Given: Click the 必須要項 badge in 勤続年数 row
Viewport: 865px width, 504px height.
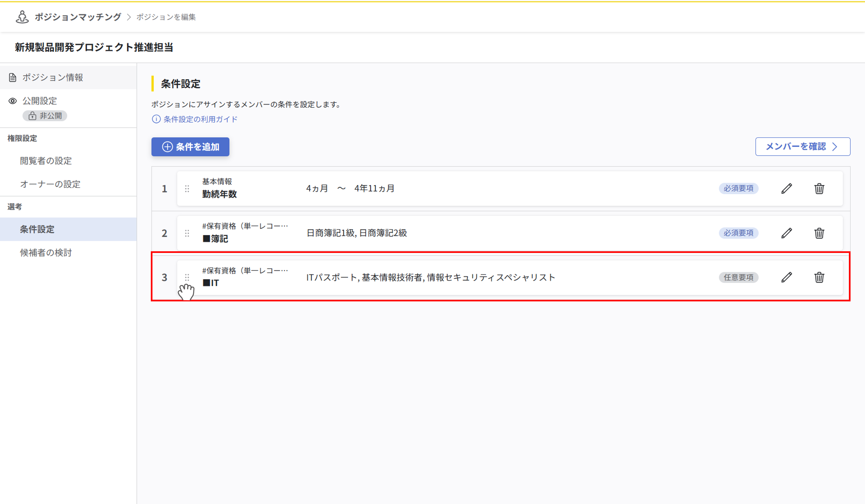Looking at the screenshot, I should [x=739, y=188].
